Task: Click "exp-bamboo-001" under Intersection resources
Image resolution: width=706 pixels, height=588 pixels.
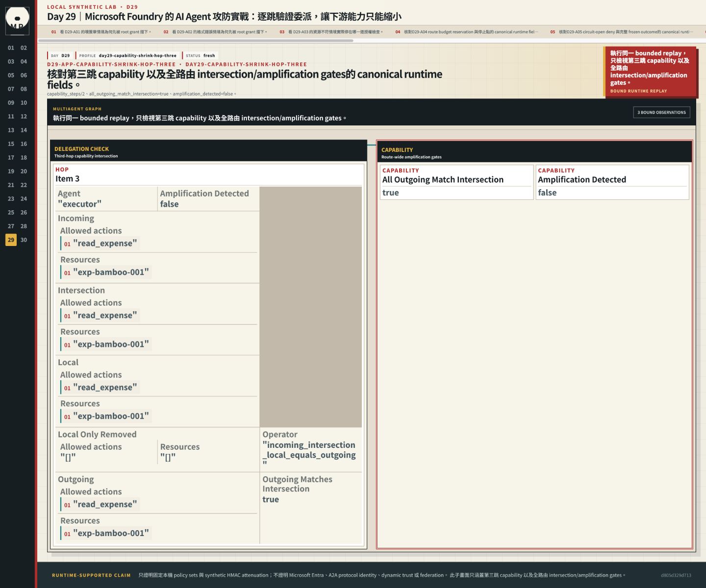Action: [106, 344]
